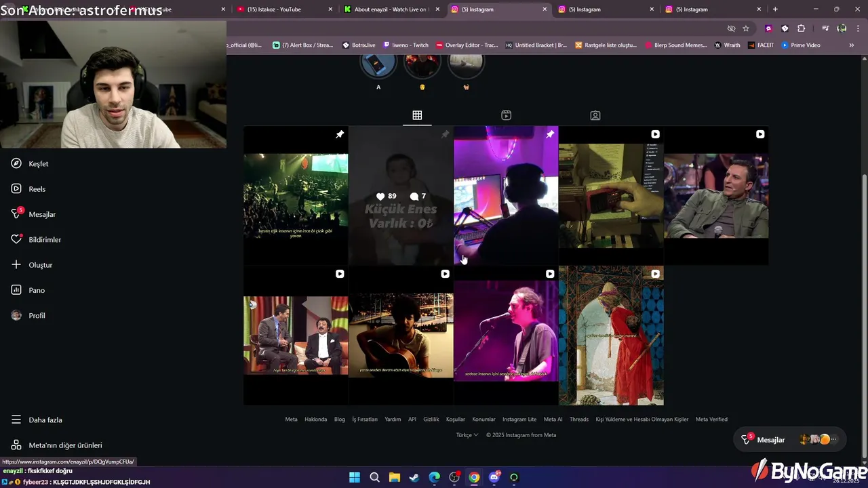Open the Overlay Editor bookmark
The width and height of the screenshot is (868, 488).
pos(467,45)
